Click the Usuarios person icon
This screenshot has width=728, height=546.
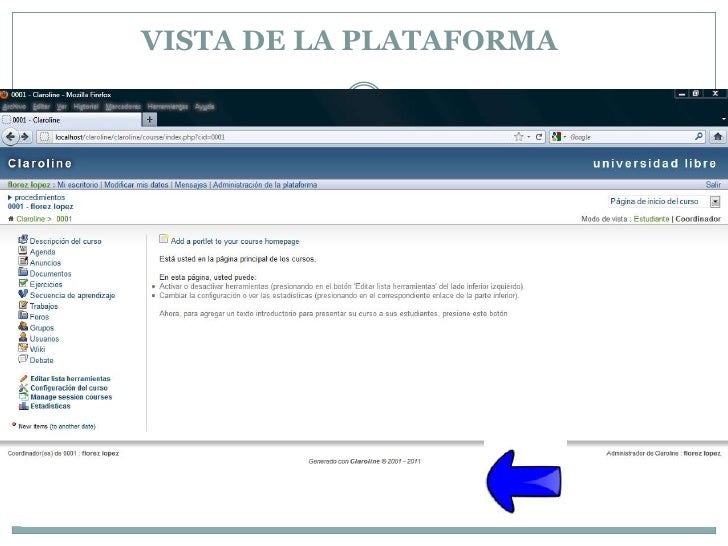(23, 338)
